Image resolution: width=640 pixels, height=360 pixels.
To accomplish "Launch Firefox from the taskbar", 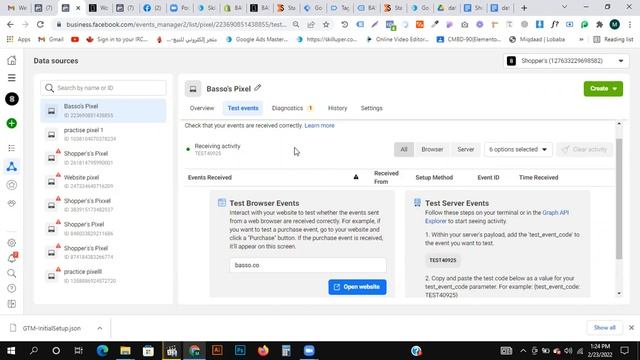I will 263,351.
